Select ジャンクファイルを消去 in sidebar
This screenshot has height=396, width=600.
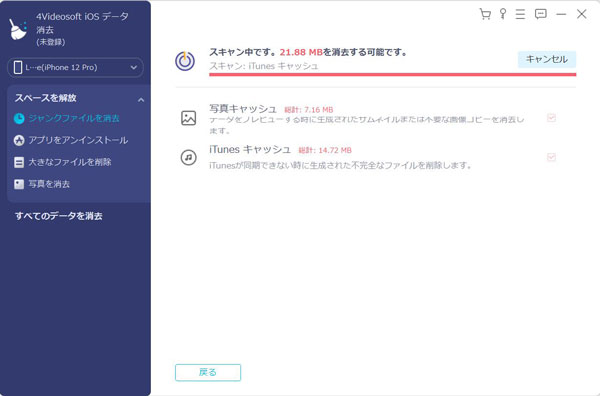74,118
